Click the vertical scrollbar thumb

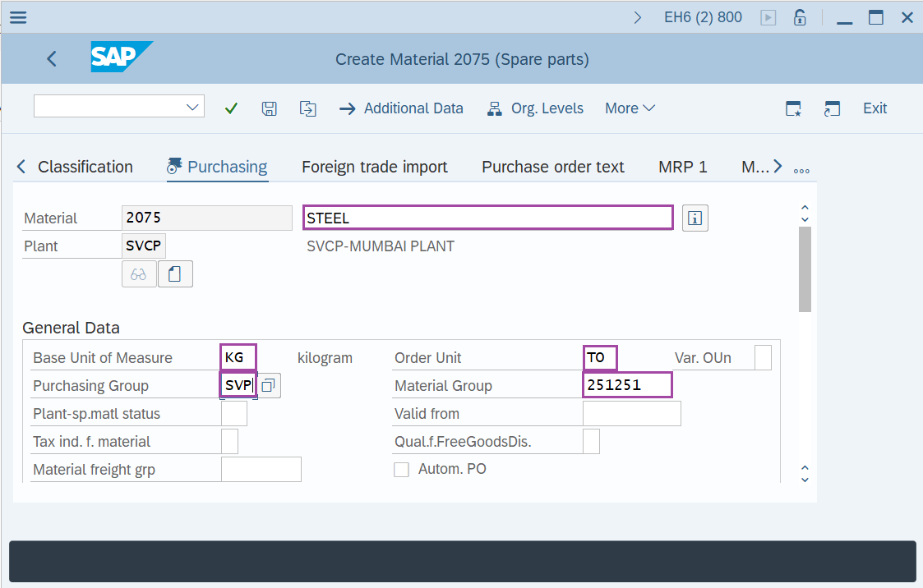tap(805, 269)
